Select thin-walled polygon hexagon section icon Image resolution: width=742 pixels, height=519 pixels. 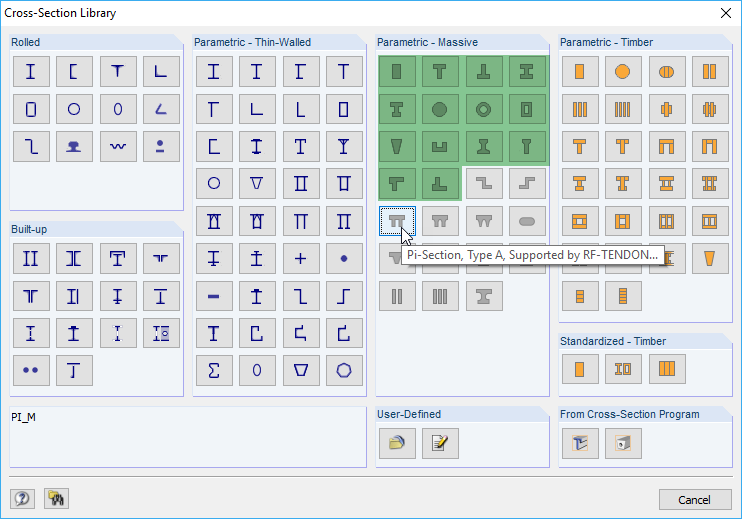(x=344, y=370)
